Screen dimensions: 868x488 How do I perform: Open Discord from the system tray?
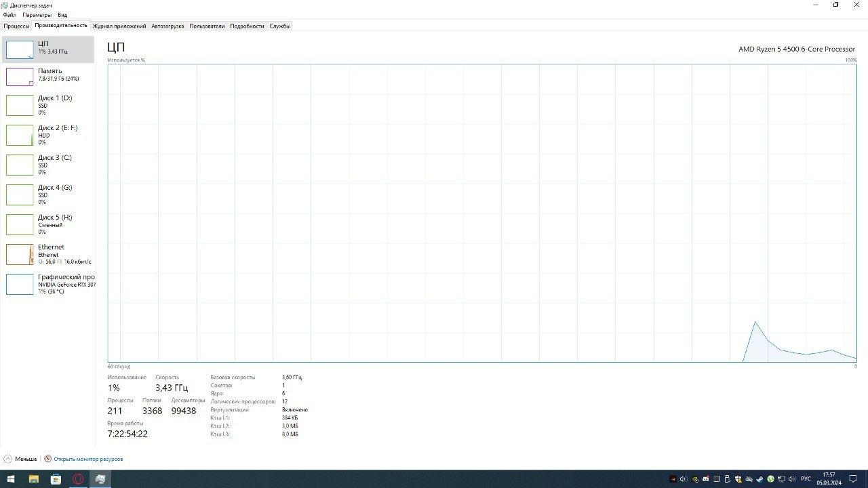(x=706, y=479)
